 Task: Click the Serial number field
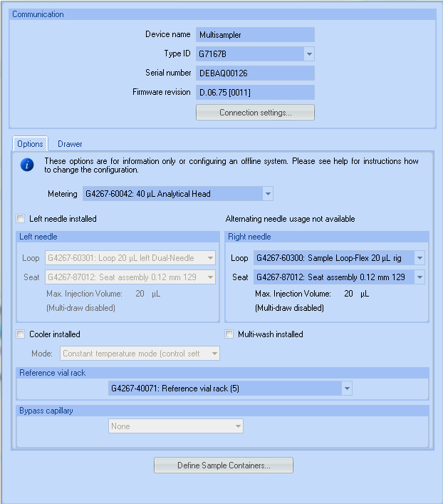[x=255, y=73]
